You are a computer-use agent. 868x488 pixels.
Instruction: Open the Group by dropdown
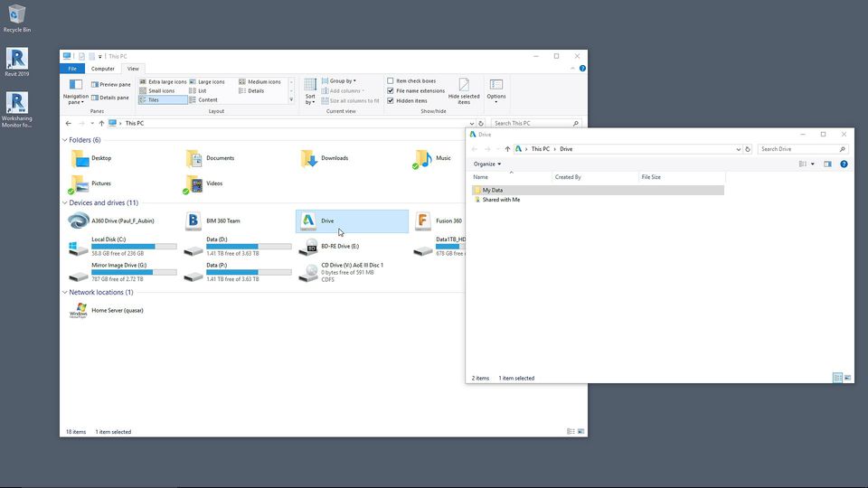339,80
